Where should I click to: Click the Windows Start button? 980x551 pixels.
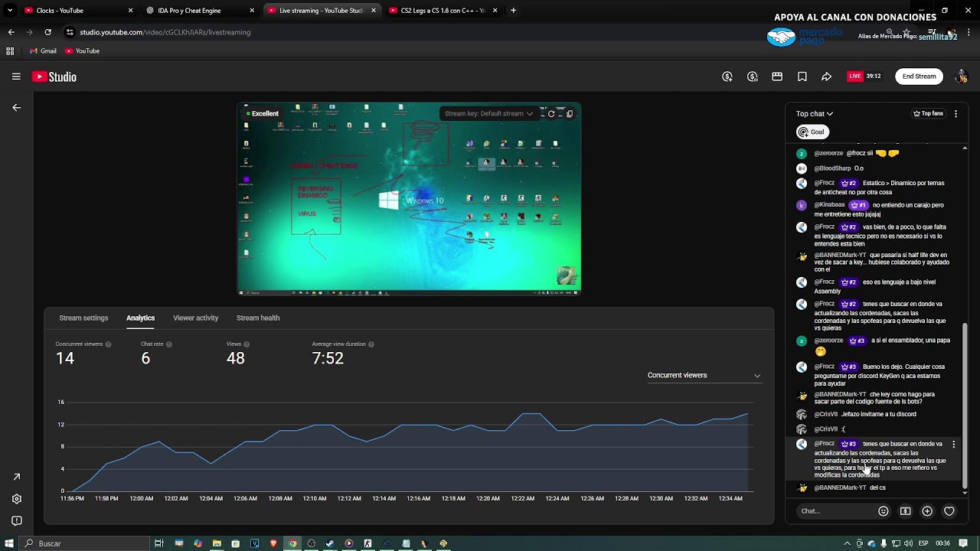pos(9,543)
